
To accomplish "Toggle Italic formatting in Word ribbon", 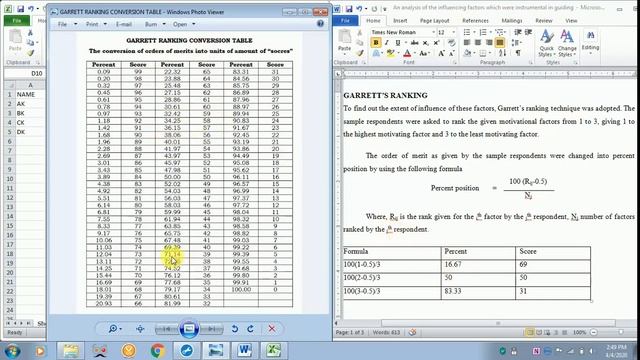I will pos(387,42).
